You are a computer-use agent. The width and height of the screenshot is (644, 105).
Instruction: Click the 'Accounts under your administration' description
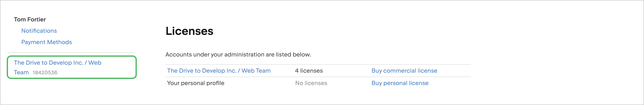click(x=238, y=55)
